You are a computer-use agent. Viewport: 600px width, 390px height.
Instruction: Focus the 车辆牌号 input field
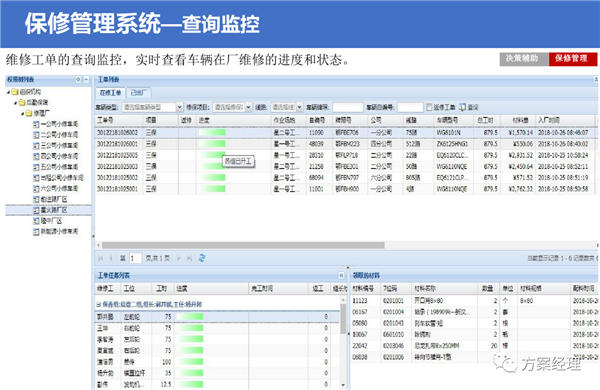[x=347, y=108]
